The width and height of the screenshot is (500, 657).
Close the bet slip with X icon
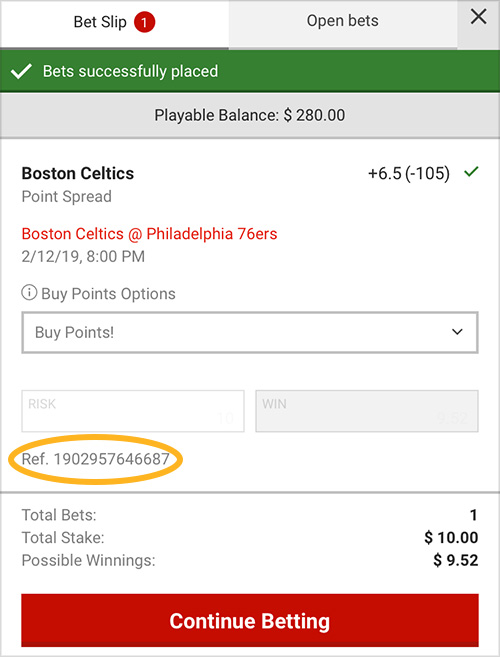[x=478, y=18]
